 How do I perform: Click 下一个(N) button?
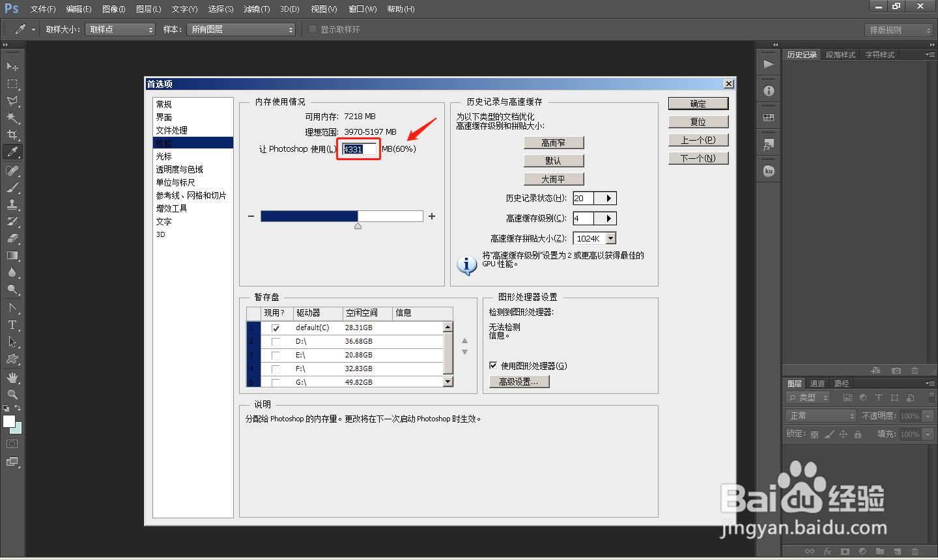tap(698, 158)
